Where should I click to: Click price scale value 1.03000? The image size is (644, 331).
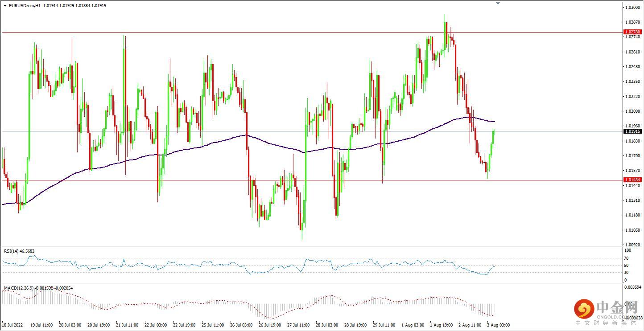coord(633,8)
